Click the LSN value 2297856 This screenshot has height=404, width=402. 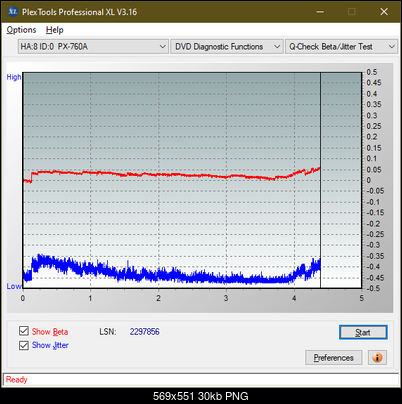(x=145, y=332)
